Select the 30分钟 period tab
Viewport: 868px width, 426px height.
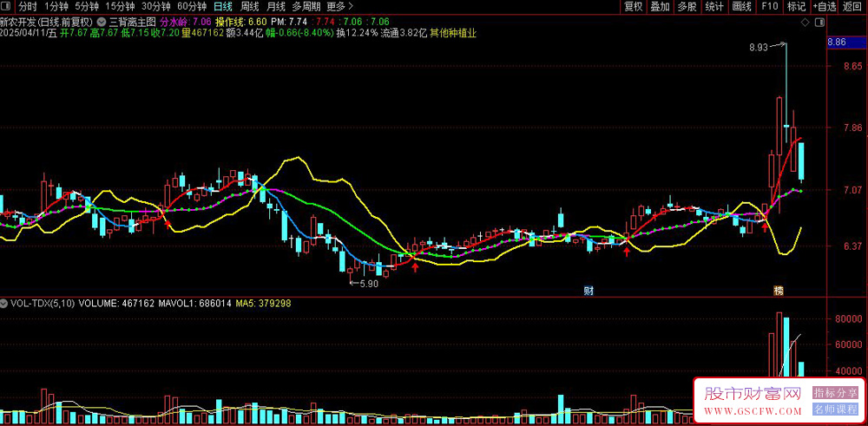(x=155, y=7)
